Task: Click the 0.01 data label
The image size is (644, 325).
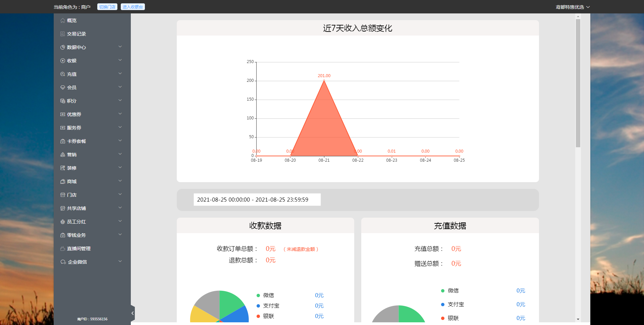Action: 391,151
